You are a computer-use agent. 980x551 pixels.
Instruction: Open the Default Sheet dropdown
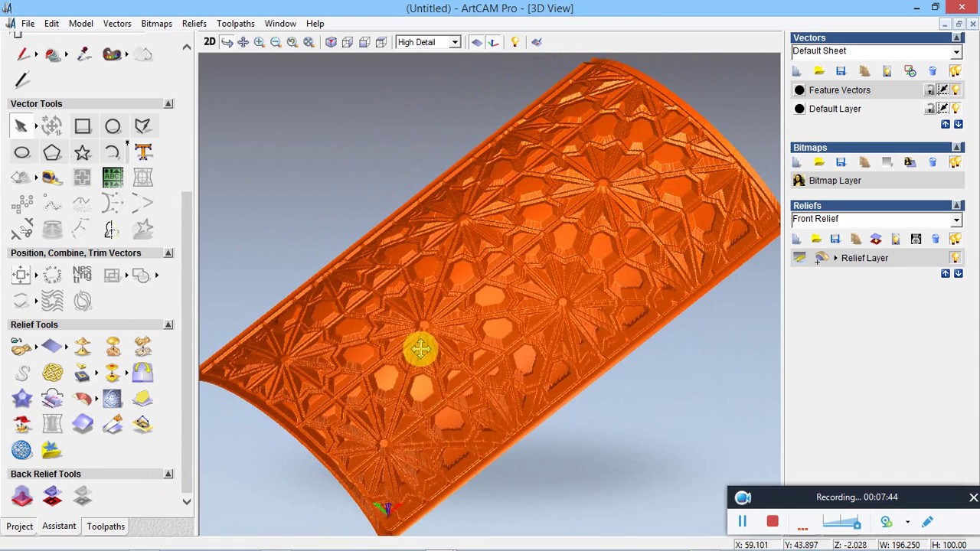click(956, 52)
